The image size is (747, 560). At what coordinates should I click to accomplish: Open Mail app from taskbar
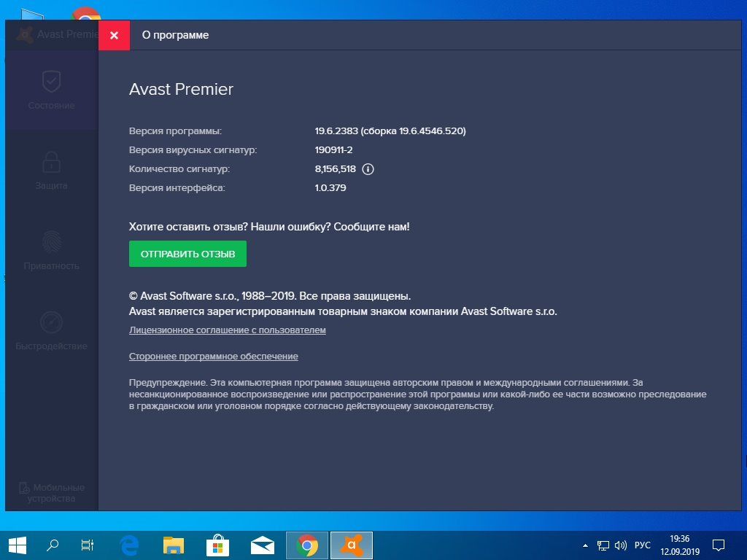[x=263, y=545]
